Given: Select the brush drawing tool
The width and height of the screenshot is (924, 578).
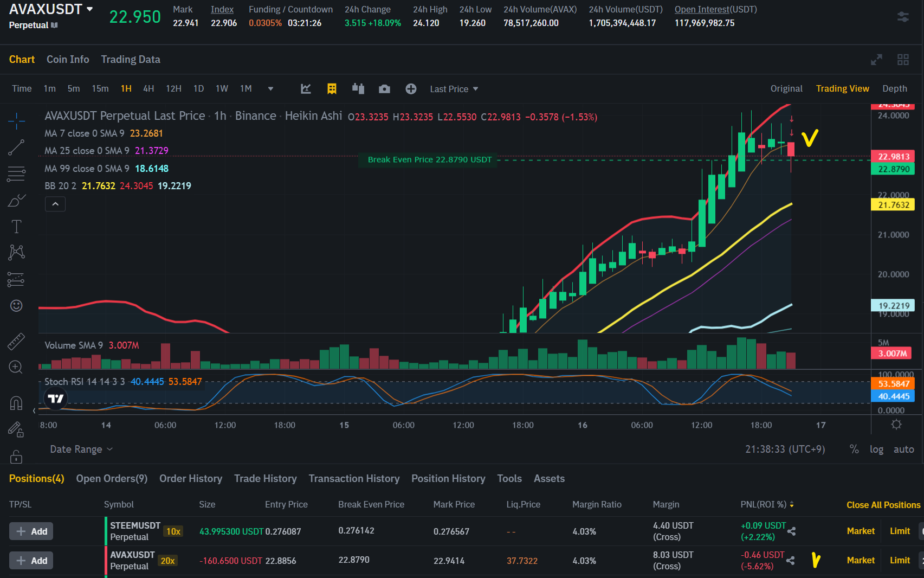Looking at the screenshot, I should point(16,201).
